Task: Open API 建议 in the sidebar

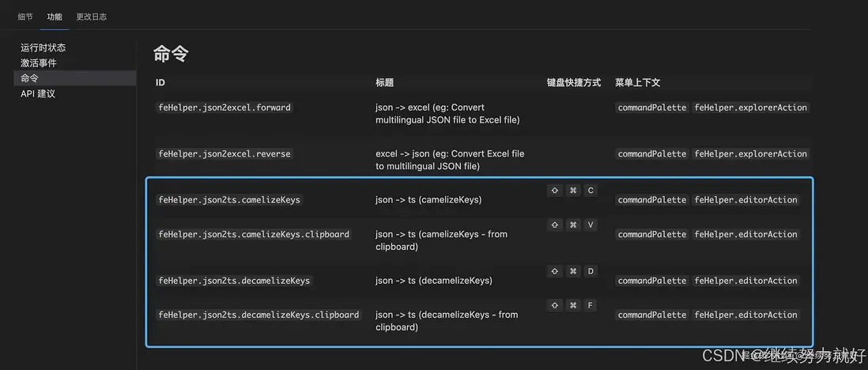Action: coord(38,93)
